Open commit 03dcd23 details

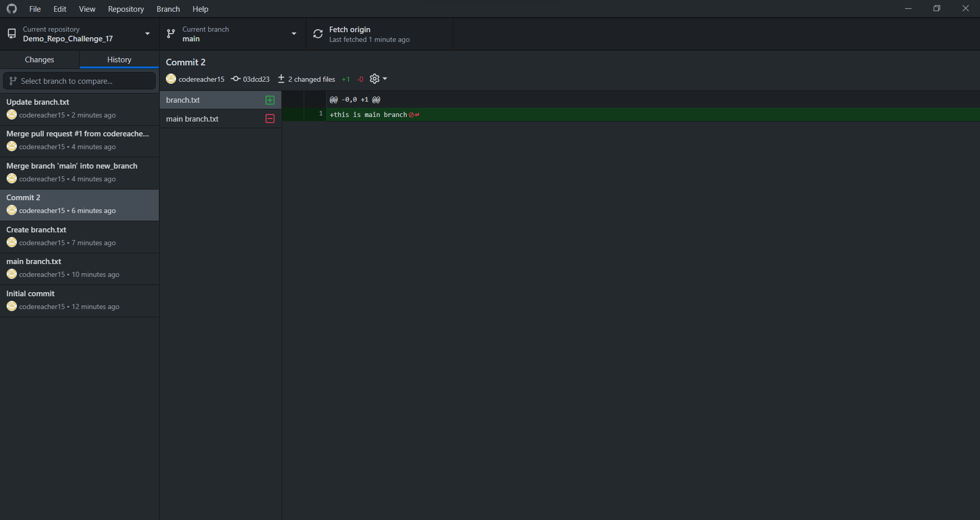pyautogui.click(x=255, y=79)
